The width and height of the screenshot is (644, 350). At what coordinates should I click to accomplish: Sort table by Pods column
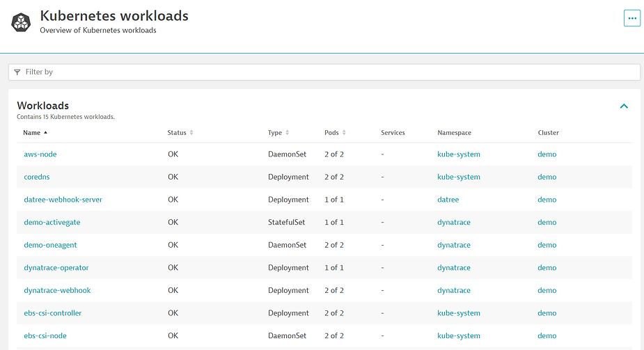335,132
